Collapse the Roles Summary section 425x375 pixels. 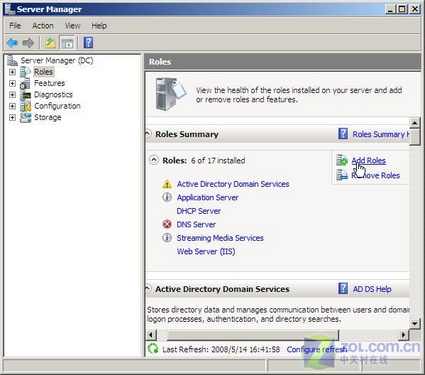(148, 134)
